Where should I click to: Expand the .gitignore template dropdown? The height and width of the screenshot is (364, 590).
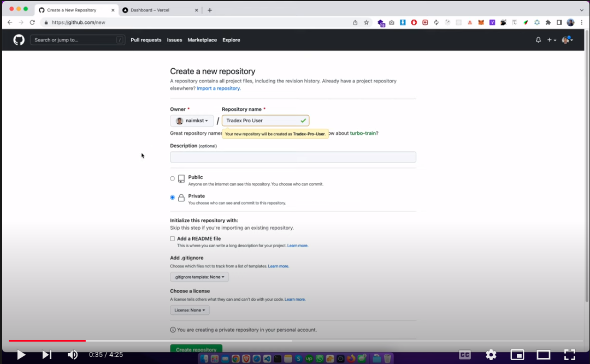(x=199, y=277)
